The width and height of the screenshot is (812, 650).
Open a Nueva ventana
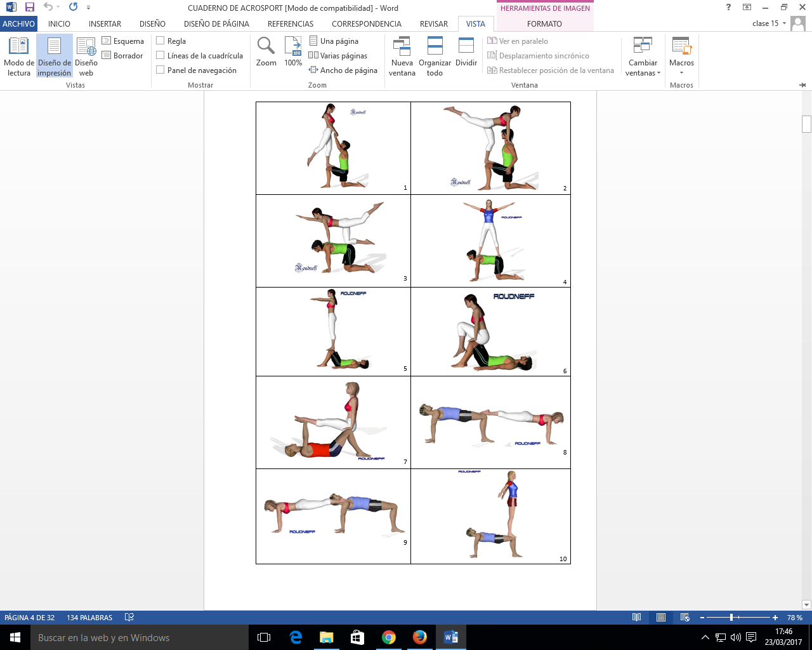click(402, 56)
